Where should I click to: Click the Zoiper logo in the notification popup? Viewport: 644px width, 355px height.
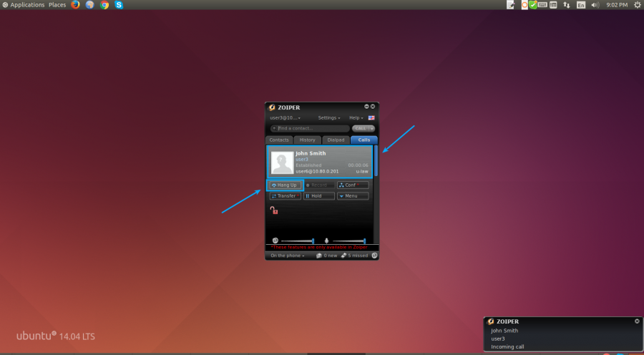pyautogui.click(x=490, y=322)
